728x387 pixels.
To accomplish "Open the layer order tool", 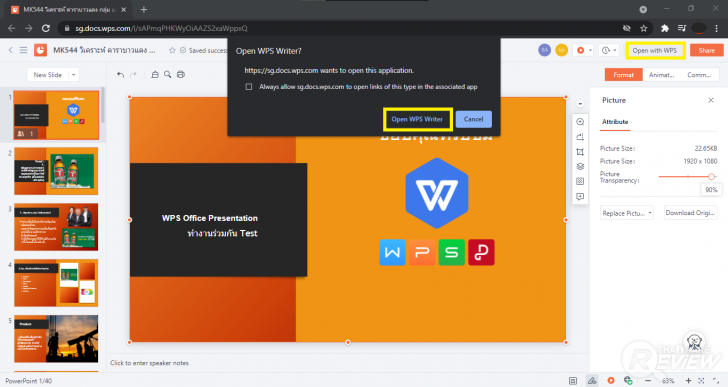I will [580, 167].
